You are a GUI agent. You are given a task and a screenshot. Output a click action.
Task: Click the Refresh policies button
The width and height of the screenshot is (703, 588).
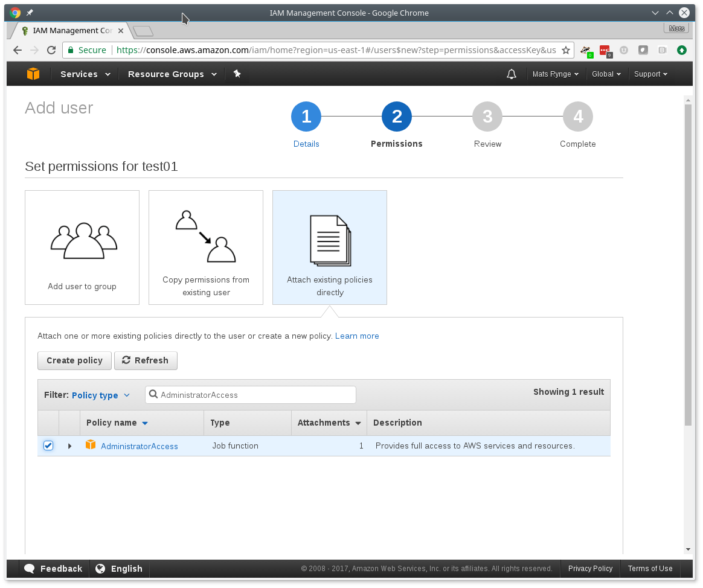pyautogui.click(x=146, y=361)
